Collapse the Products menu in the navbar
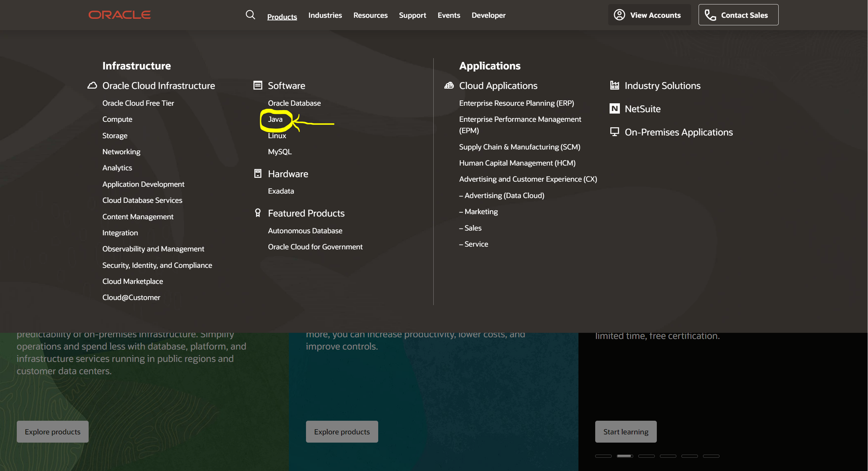This screenshot has width=868, height=471. coord(282,16)
